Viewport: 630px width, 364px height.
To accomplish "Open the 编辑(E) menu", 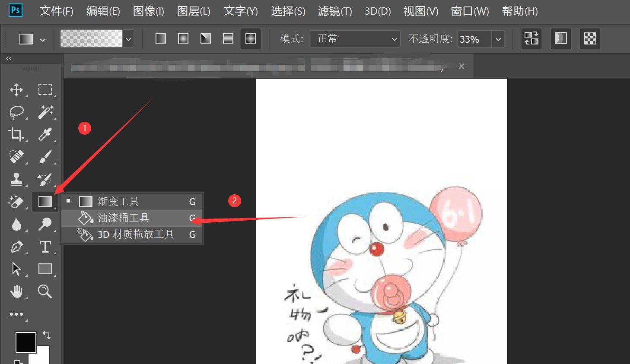I will 103,11.
